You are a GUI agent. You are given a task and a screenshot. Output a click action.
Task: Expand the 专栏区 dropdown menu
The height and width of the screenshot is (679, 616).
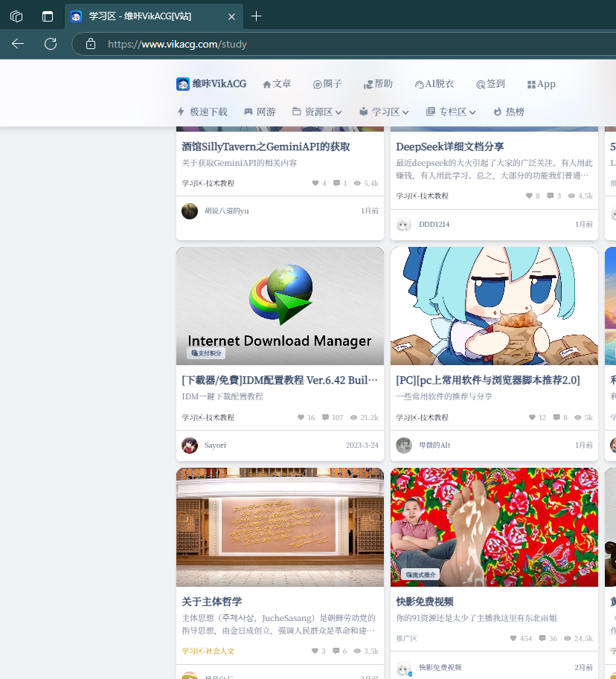pyautogui.click(x=451, y=112)
